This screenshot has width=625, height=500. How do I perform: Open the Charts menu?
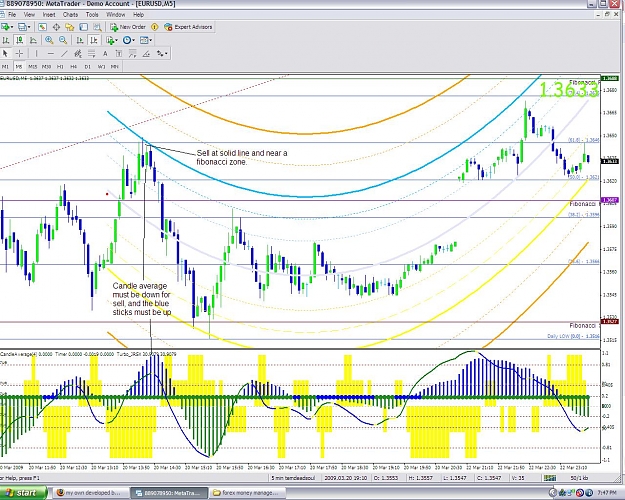pos(71,15)
